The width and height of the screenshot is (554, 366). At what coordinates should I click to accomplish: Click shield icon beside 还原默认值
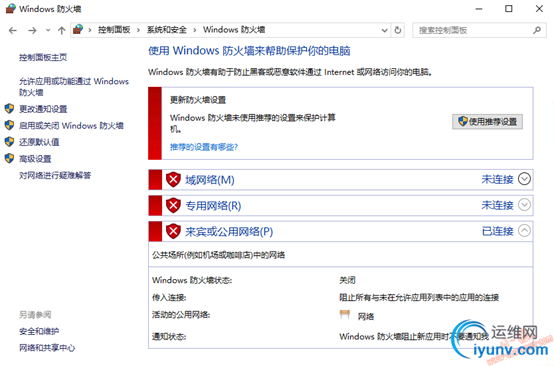point(10,142)
